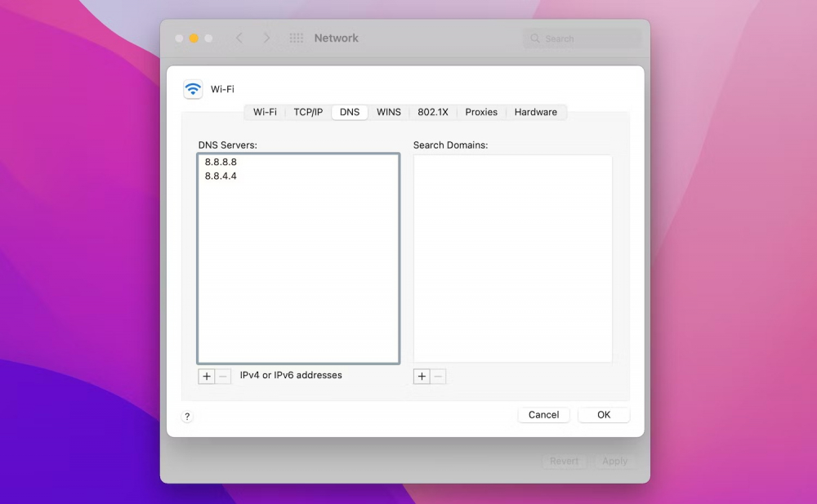Viewport: 817px width, 504px height.
Task: Click the show all preferences grid icon
Action: click(x=297, y=38)
